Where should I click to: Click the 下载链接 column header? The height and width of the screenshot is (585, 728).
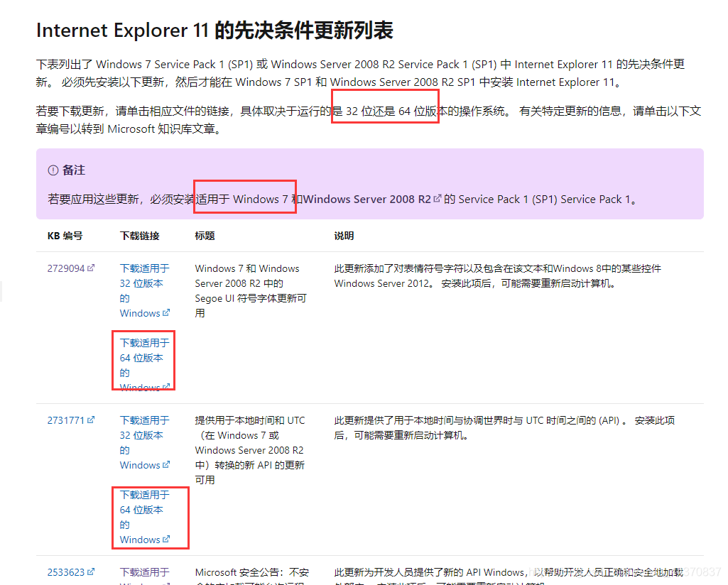[140, 236]
